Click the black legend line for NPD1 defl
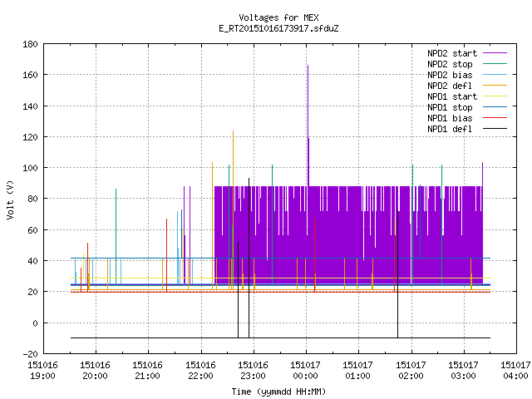Image resolution: width=532 pixels, height=399 pixels. (495, 129)
